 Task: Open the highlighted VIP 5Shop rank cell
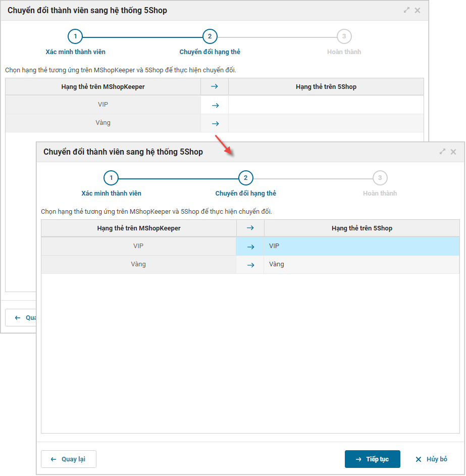pos(361,246)
